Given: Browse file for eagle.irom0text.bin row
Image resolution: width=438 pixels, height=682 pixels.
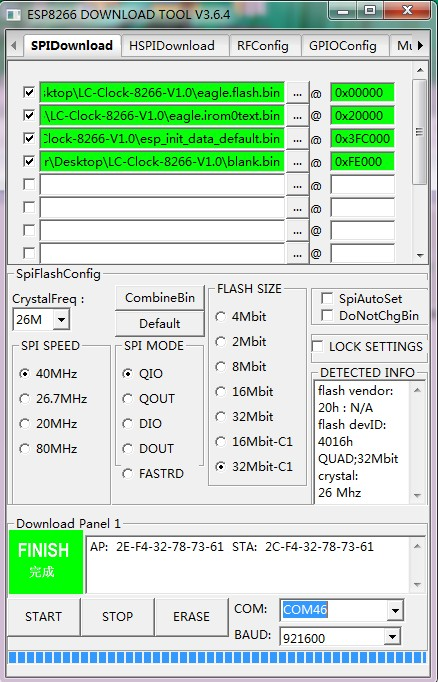Looking at the screenshot, I should click(298, 116).
